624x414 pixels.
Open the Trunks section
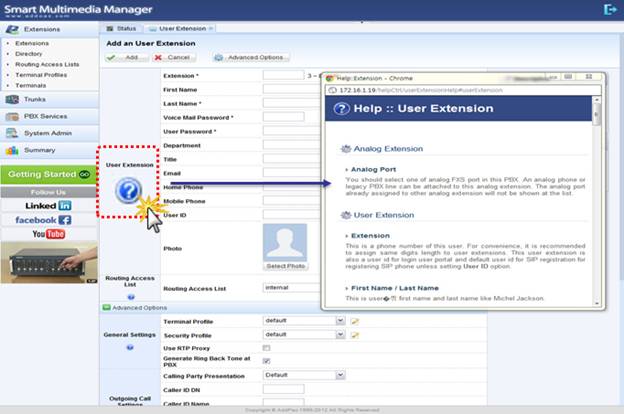point(49,100)
